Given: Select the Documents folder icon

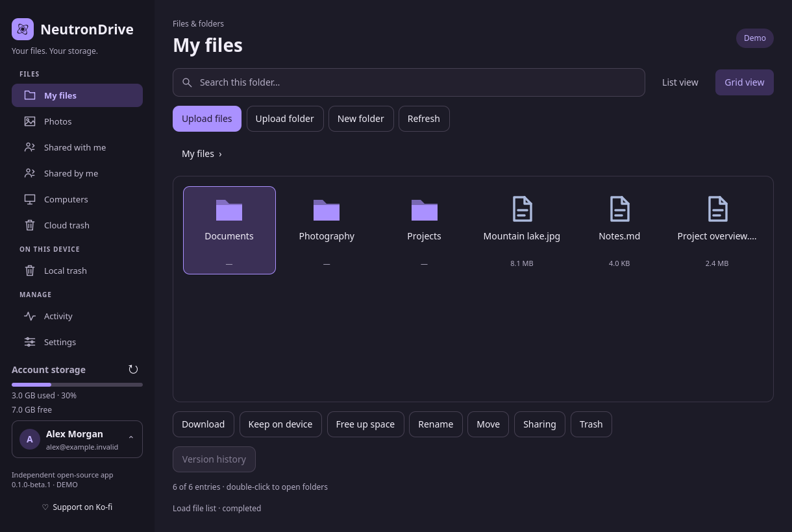Looking at the screenshot, I should [x=229, y=210].
